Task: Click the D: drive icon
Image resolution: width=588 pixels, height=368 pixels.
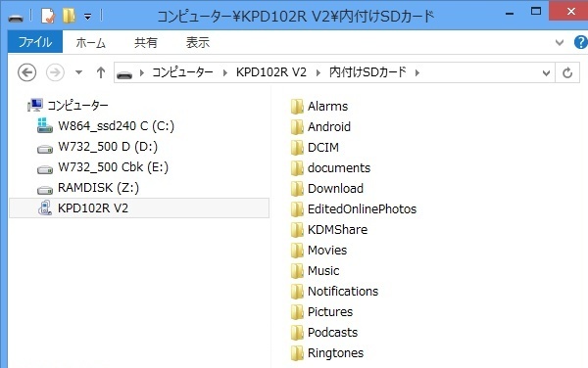Action: pyautogui.click(x=45, y=150)
